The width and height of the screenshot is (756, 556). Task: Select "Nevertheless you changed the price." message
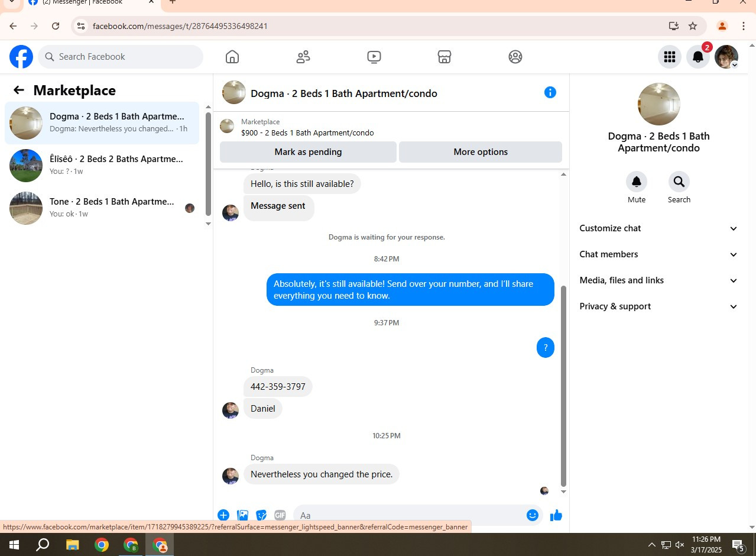(322, 474)
